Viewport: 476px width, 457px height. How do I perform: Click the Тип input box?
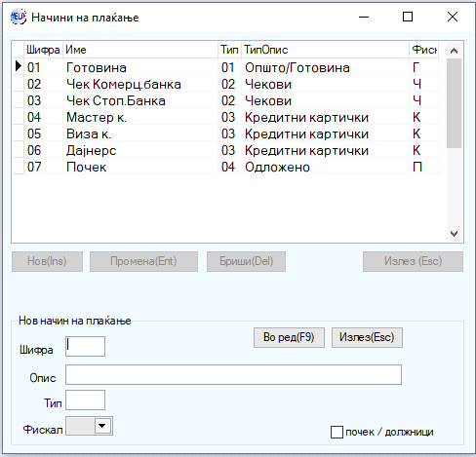coord(85,400)
